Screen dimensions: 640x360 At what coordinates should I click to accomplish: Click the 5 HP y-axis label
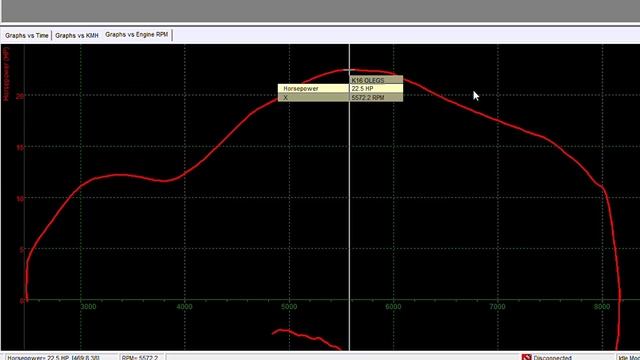pos(22,250)
